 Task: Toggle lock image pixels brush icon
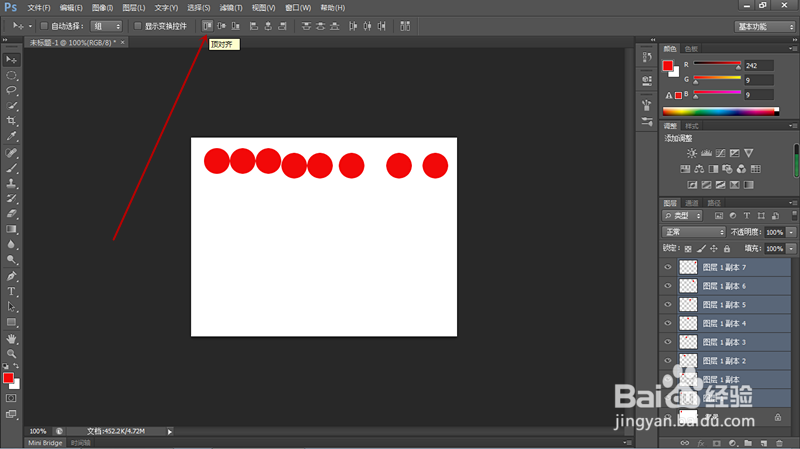[701, 249]
